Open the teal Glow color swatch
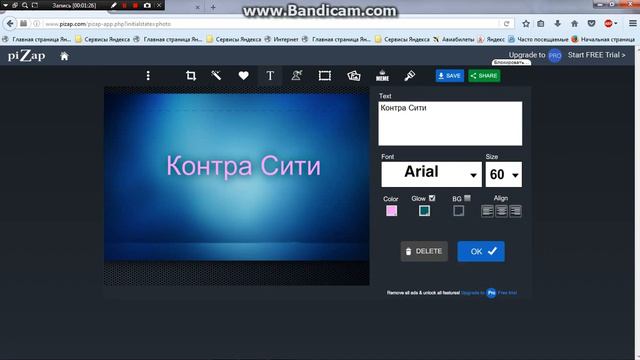 click(x=424, y=211)
